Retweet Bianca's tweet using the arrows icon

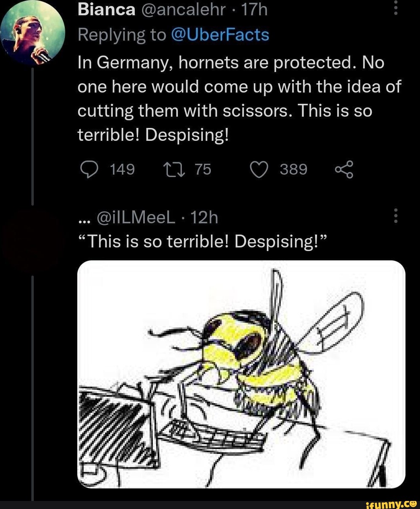click(x=173, y=169)
